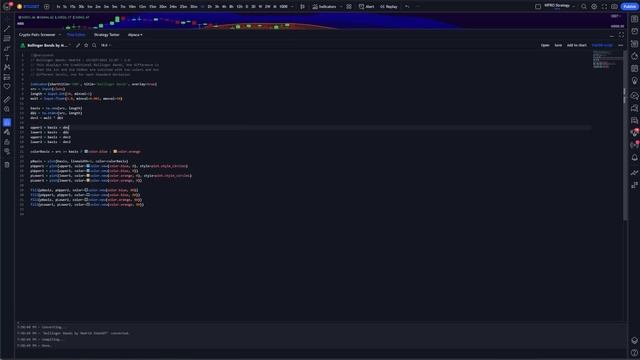This screenshot has height=360, width=640.
Task: Click the blue Publish button
Action: coord(629,7)
